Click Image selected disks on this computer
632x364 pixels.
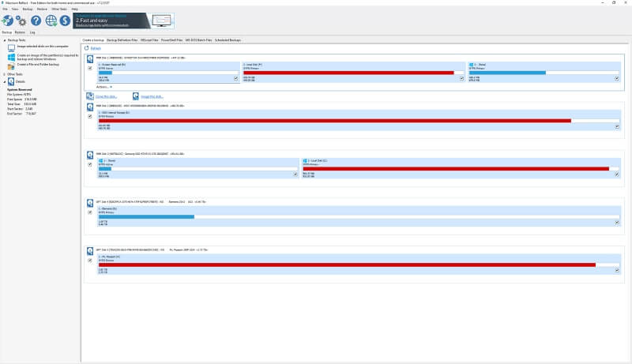[x=43, y=47]
